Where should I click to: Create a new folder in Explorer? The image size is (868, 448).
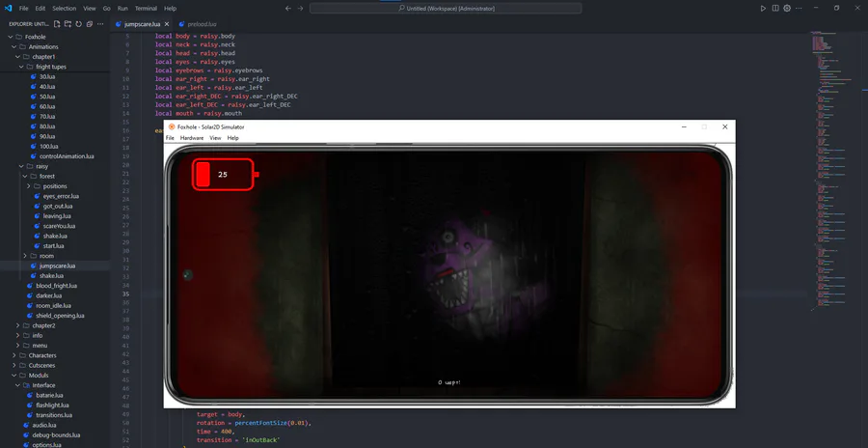coord(68,24)
